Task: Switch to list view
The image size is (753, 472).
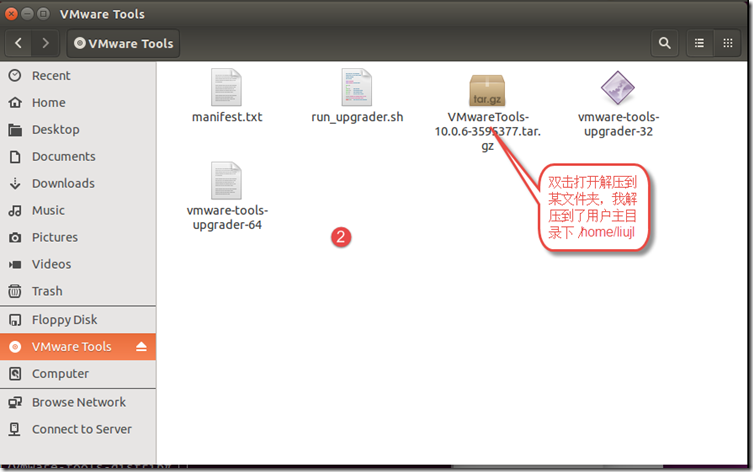Action: click(699, 43)
